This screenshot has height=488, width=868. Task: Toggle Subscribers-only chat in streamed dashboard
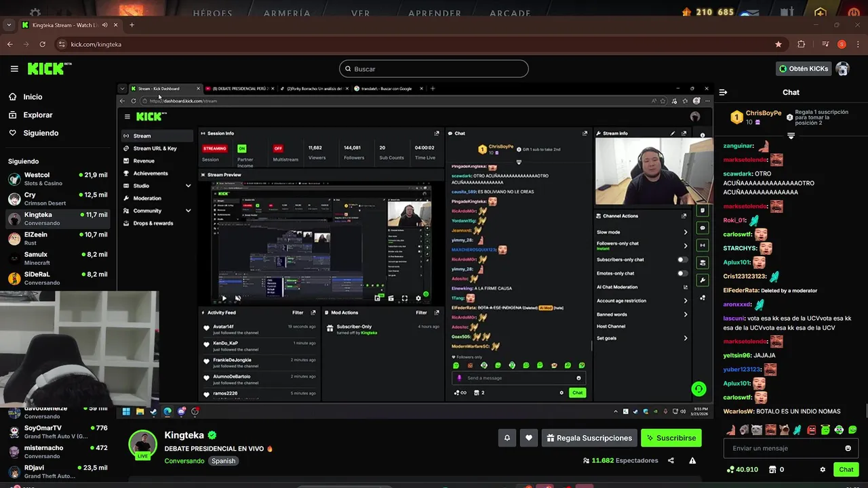pos(682,260)
